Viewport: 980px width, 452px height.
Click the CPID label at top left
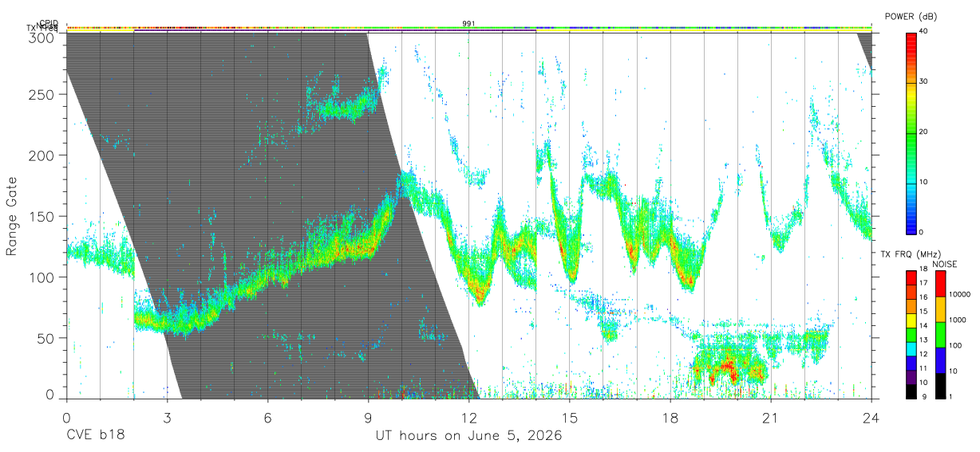(x=49, y=23)
